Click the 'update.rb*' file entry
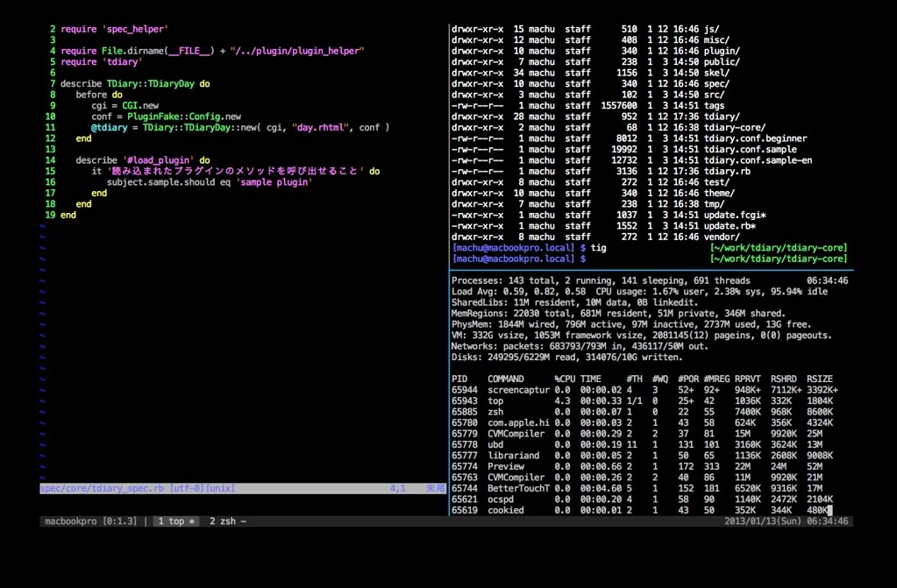Viewport: 897px width, 588px height. pyautogui.click(x=730, y=226)
